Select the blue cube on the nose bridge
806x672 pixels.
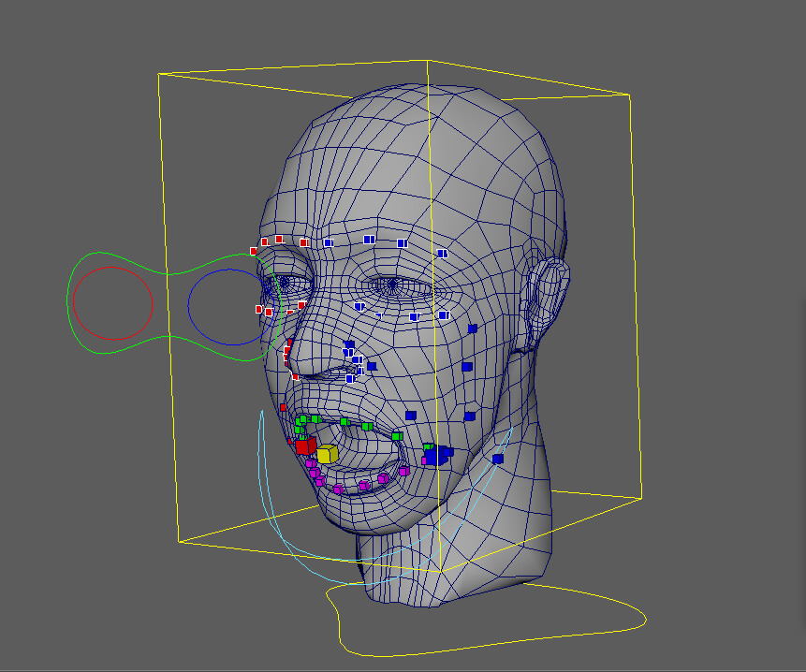(349, 343)
